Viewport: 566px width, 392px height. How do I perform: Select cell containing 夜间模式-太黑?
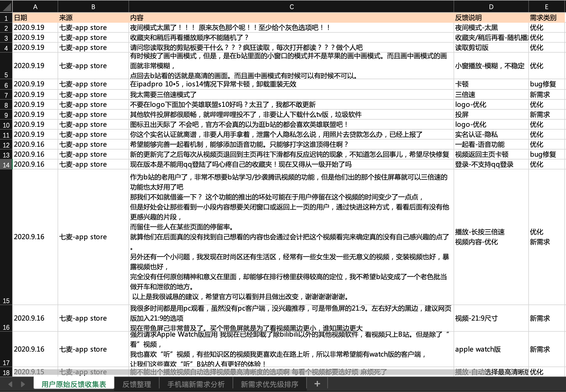click(x=491, y=28)
